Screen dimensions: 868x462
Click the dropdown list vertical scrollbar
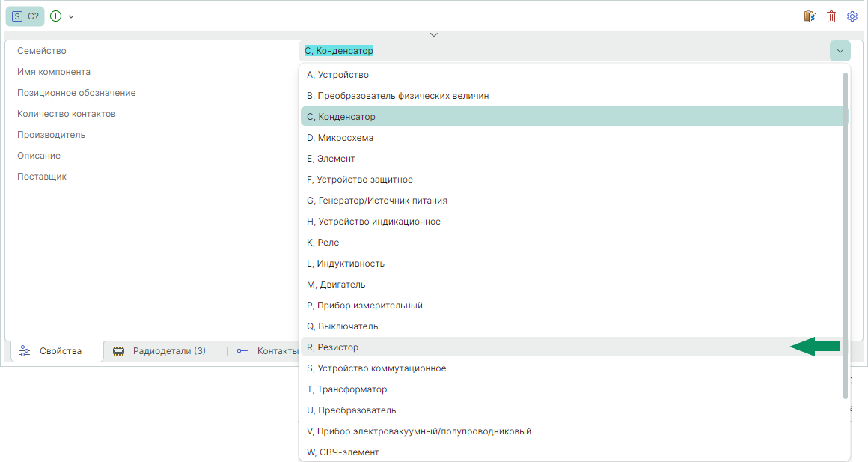click(846, 225)
